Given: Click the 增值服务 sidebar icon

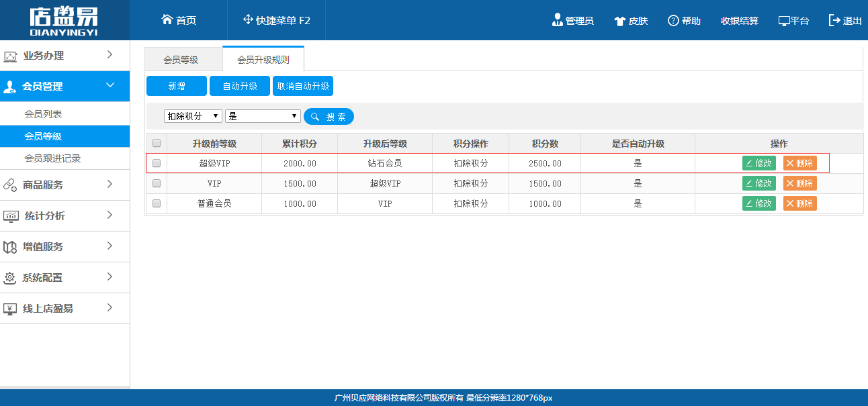Looking at the screenshot, I should pos(10,247).
